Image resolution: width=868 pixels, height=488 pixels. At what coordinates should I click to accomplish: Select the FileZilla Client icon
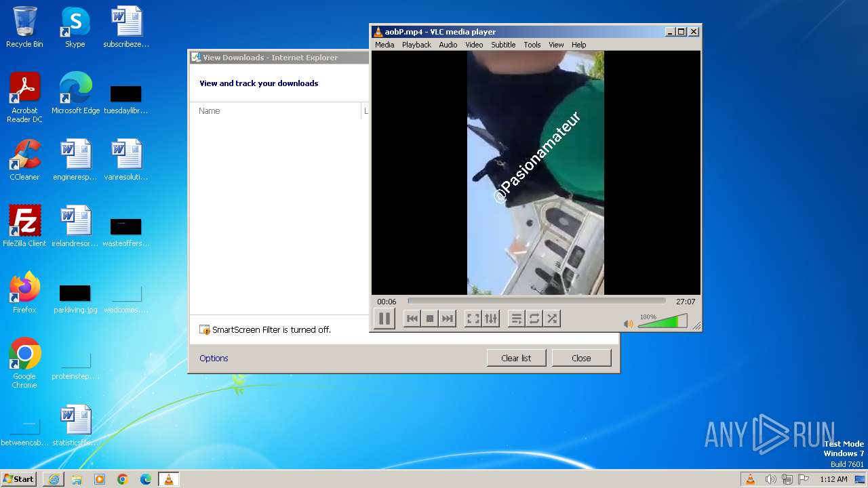(x=24, y=227)
